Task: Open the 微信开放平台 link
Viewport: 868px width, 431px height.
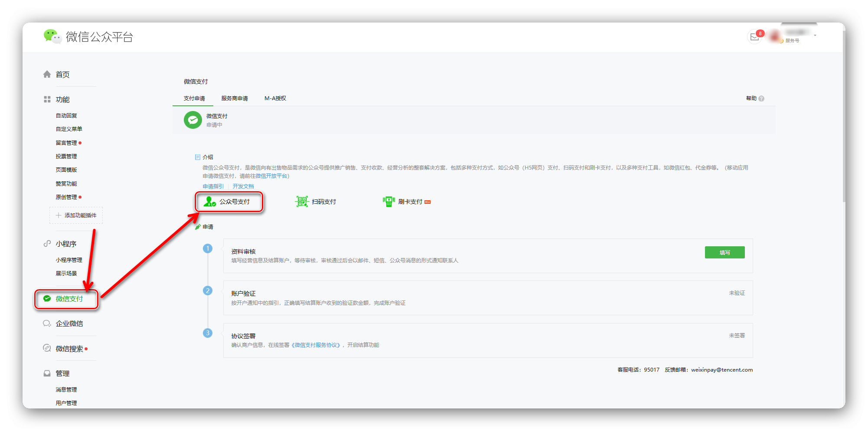Action: 271,176
